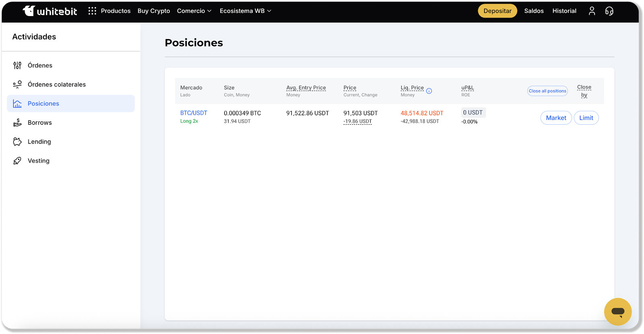The width and height of the screenshot is (644, 334).
Task: Expand the Ecosistema WB dropdown
Action: (x=245, y=11)
